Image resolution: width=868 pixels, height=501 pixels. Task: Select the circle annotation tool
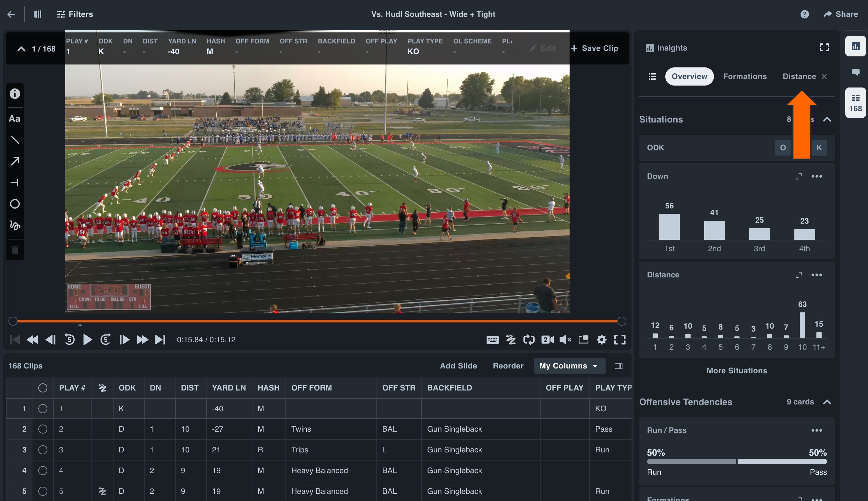[x=15, y=204]
